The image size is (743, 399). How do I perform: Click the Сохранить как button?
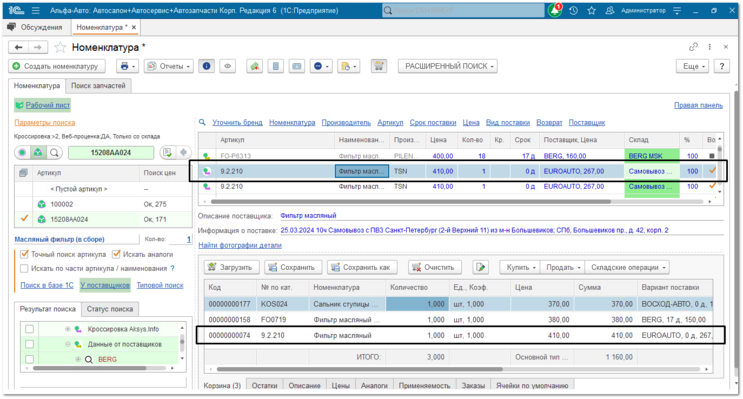point(362,267)
